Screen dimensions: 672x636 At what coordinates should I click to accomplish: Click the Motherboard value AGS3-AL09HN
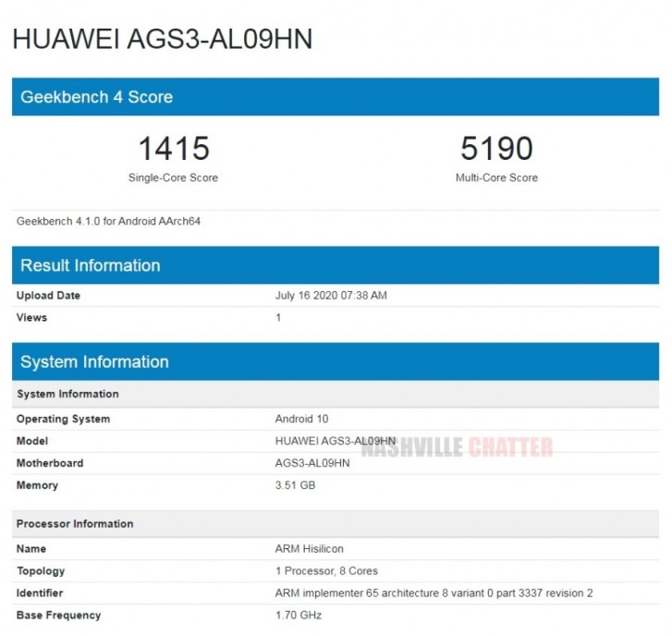312,463
